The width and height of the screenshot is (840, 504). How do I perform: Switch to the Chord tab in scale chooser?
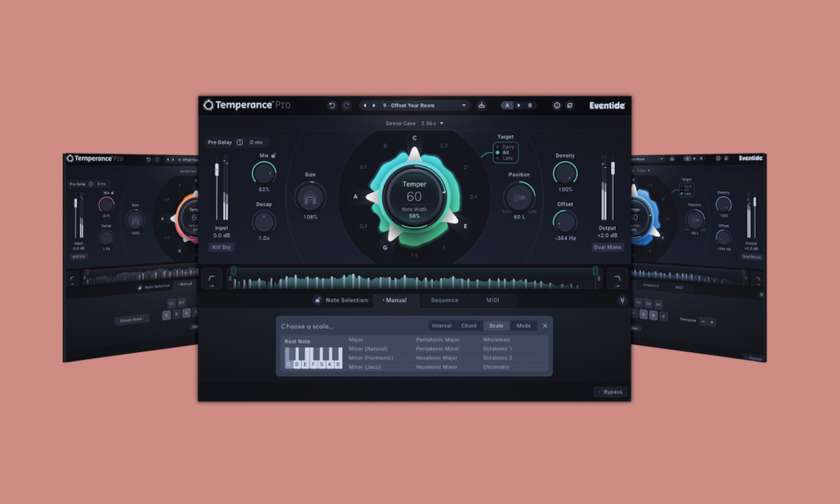[469, 326]
